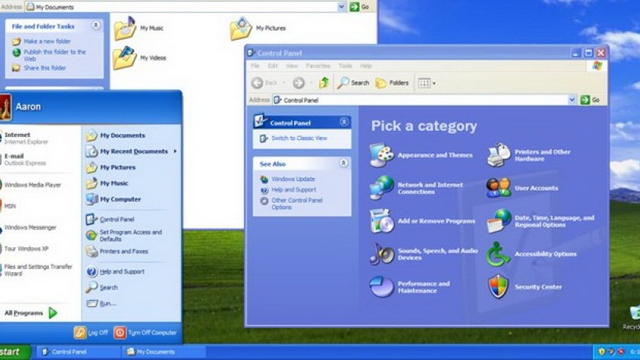Click Turn Off Computer in Start menu
The height and width of the screenshot is (360, 640).
pyautogui.click(x=145, y=333)
